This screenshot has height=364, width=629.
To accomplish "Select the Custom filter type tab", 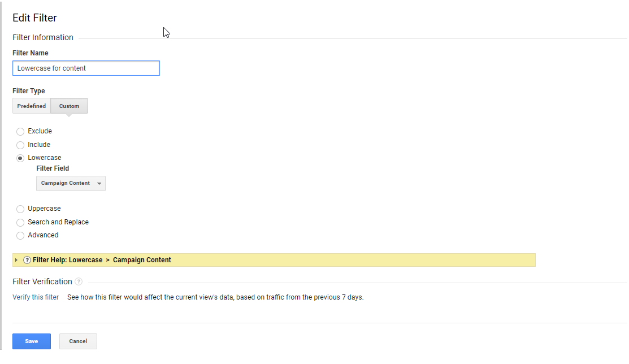I will (69, 106).
